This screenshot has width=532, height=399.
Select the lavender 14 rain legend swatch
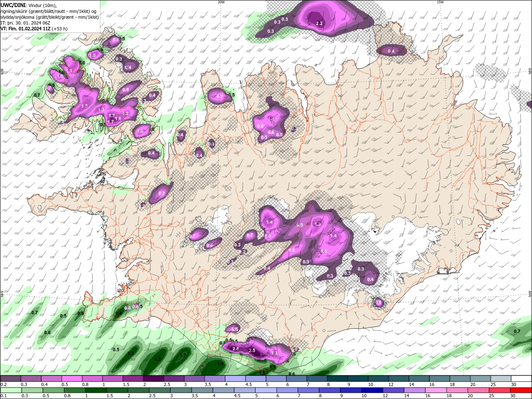415,390
